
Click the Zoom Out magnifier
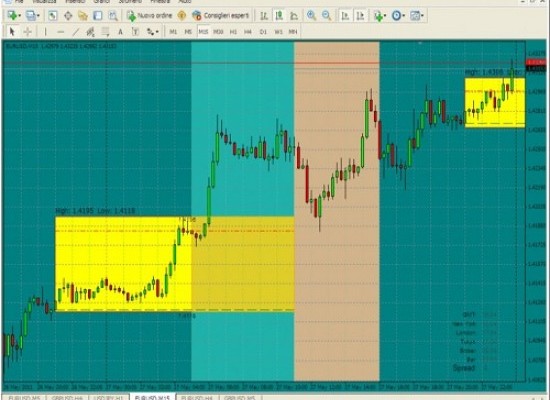(x=326, y=15)
